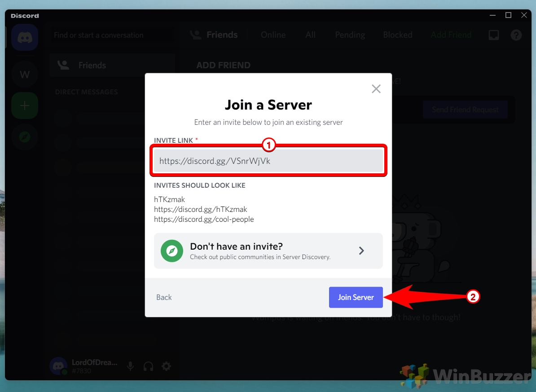536x392 pixels.
Task: Switch to the Pending tab
Action: tap(350, 35)
